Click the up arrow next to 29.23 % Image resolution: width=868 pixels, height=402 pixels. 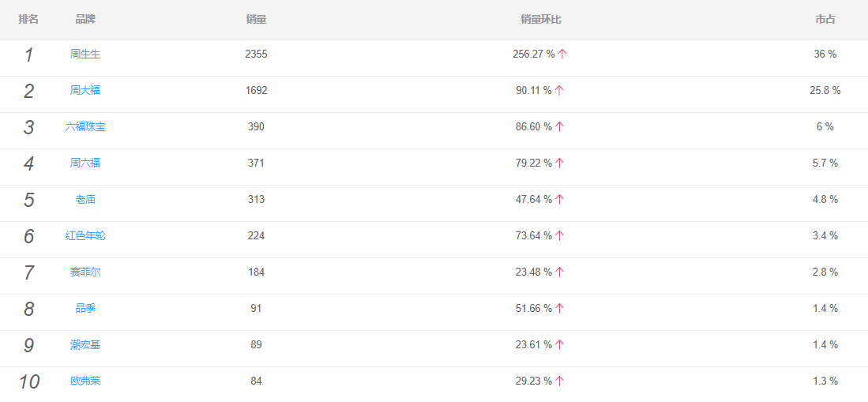[560, 381]
